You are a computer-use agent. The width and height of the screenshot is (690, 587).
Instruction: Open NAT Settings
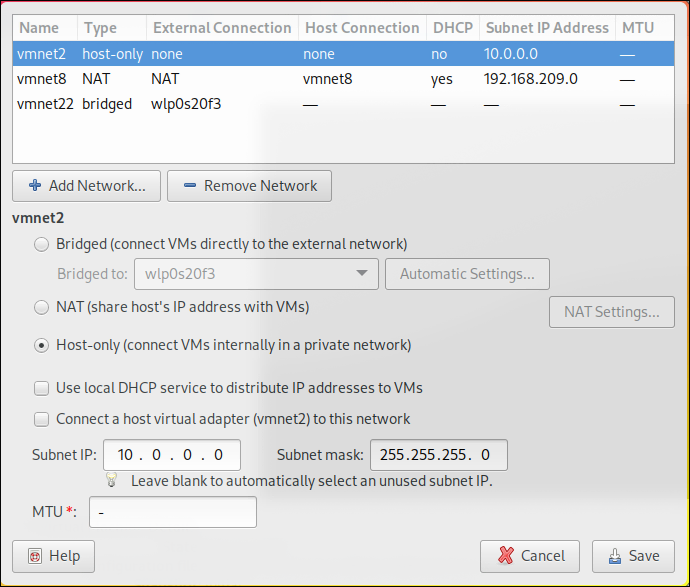pos(611,312)
